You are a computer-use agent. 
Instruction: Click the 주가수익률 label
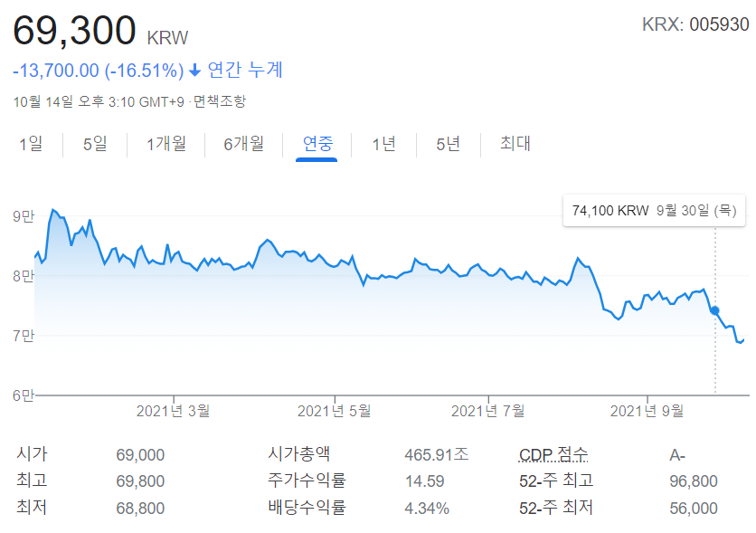[307, 481]
